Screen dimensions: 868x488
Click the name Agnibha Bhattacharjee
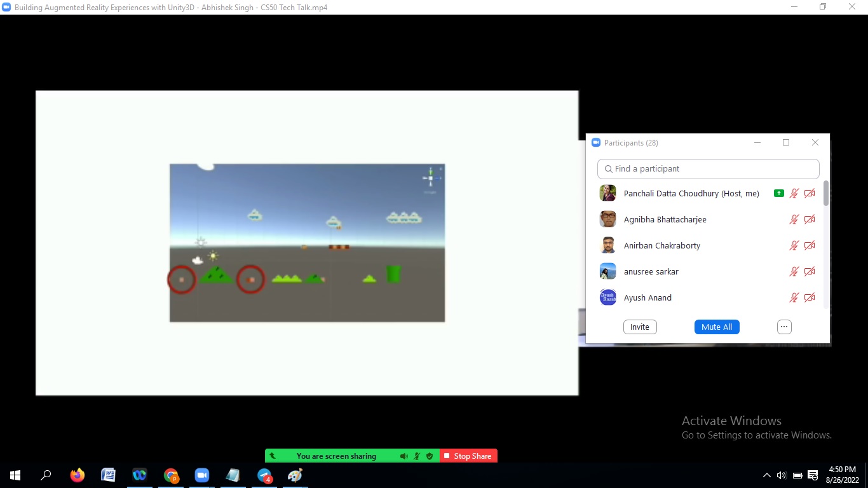point(665,219)
